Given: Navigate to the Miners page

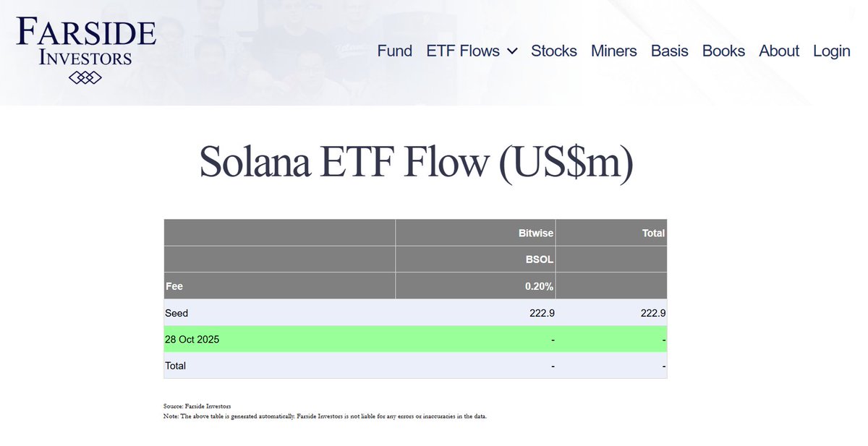Looking at the screenshot, I should coord(614,51).
